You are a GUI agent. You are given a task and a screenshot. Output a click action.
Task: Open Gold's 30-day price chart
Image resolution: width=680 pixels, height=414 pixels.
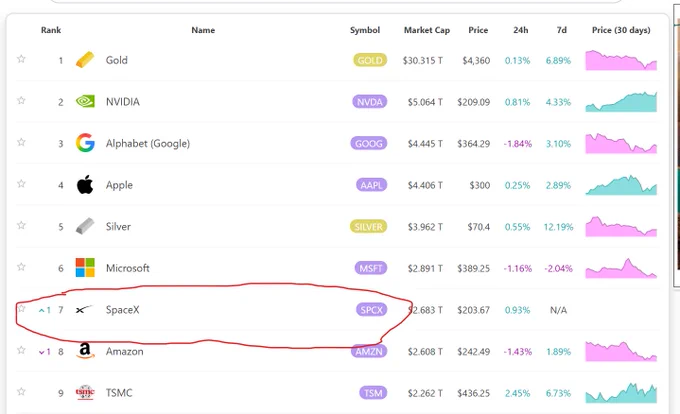[x=621, y=60]
